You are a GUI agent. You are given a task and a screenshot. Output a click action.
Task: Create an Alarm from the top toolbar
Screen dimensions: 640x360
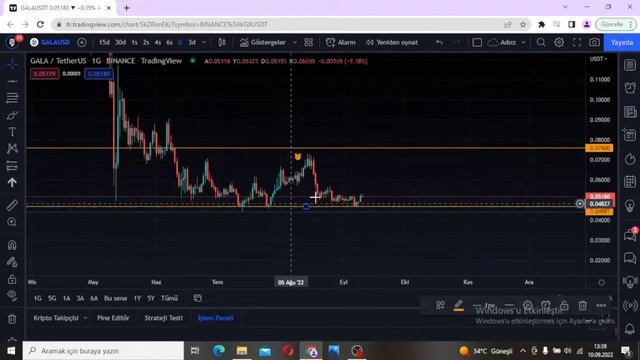pyautogui.click(x=341, y=42)
